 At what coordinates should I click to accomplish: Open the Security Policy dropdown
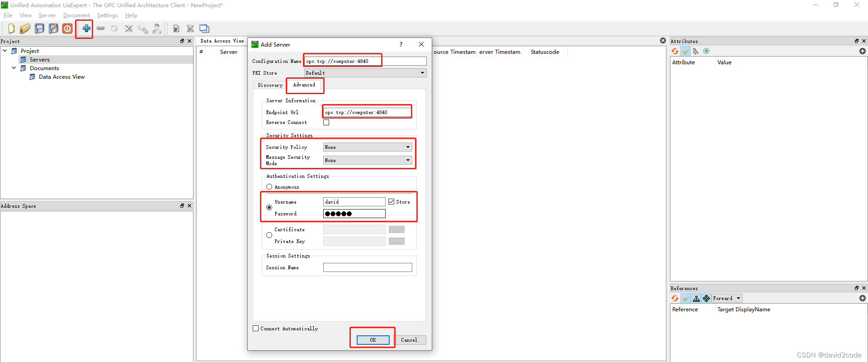(x=368, y=147)
